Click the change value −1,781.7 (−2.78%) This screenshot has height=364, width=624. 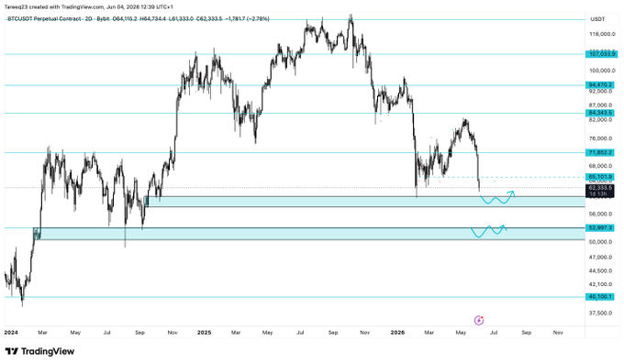tap(247, 18)
